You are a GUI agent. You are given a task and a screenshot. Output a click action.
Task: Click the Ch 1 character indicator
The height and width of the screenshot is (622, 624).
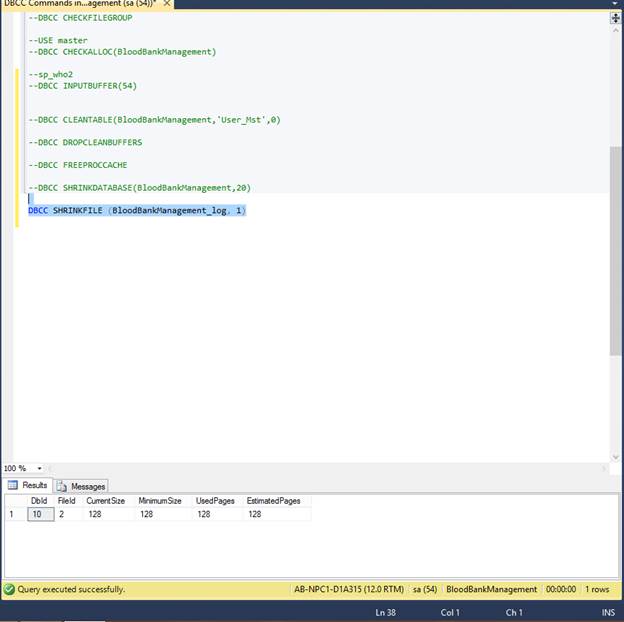point(514,613)
